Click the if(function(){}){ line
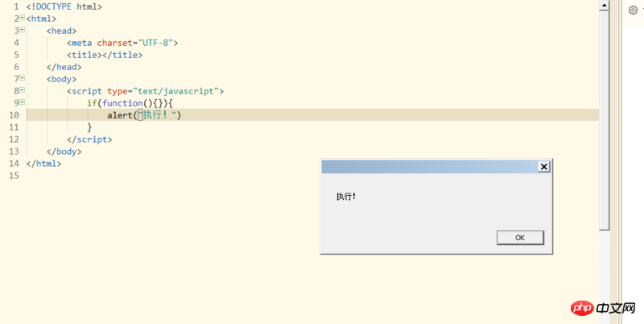This screenshot has height=324, width=644. click(x=130, y=103)
